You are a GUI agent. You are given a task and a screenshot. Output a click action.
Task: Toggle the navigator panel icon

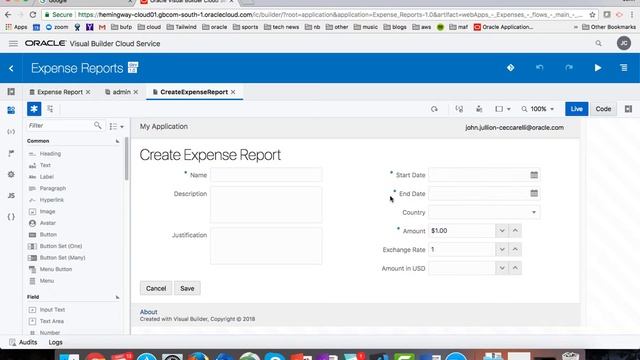coord(11,92)
